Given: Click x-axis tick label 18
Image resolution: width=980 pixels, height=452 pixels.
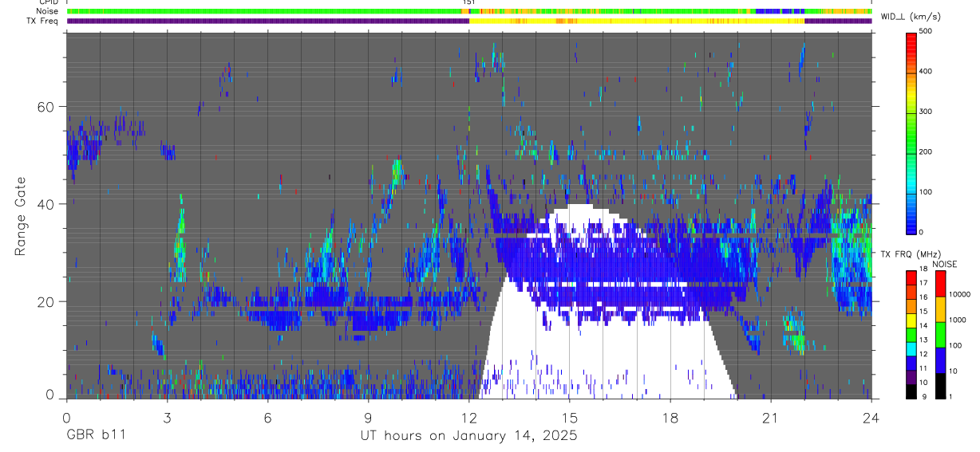Looking at the screenshot, I should (670, 417).
